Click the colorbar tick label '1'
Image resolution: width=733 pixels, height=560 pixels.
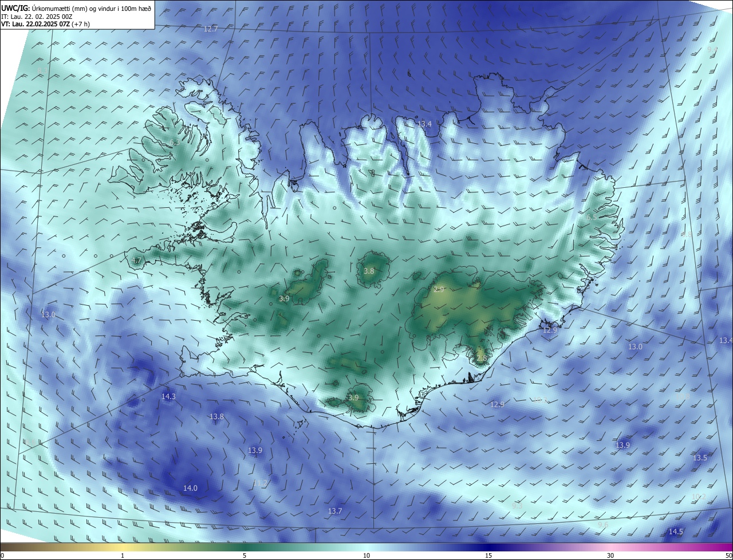click(x=123, y=555)
